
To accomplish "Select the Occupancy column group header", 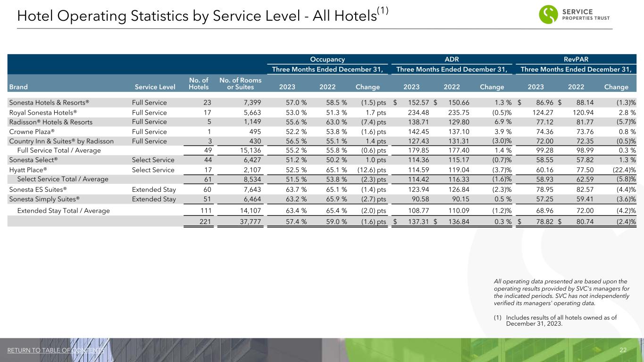I will point(327,60).
